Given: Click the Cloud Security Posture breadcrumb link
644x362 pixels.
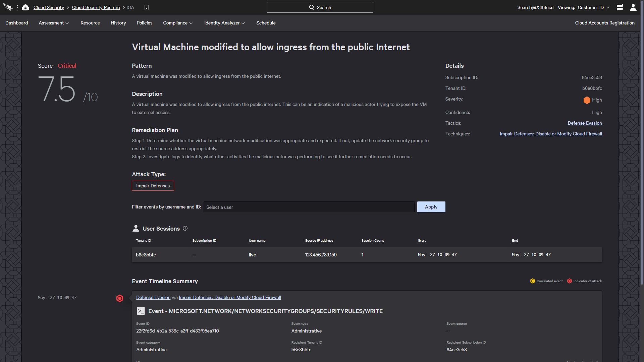Looking at the screenshot, I should [x=96, y=7].
